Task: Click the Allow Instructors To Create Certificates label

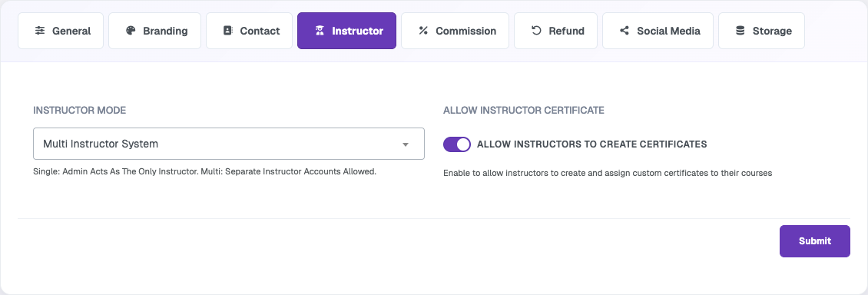Action: 591,144
